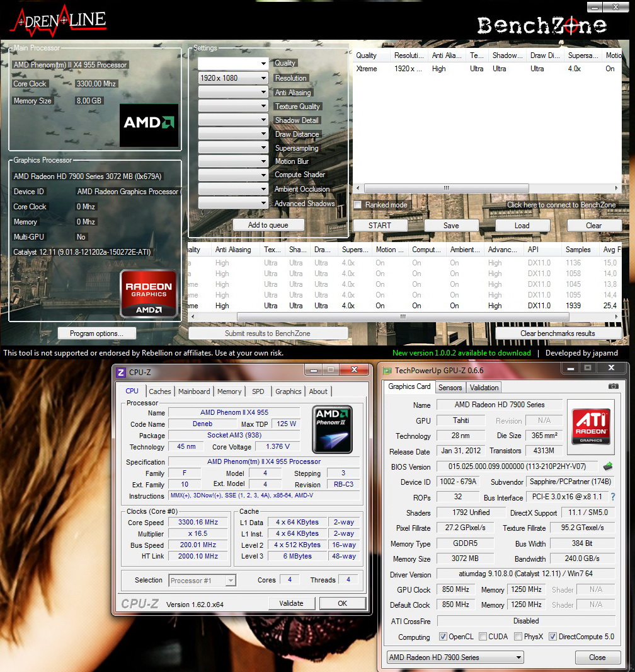Open the GPU selector dropdown in GPU-Z
The image size is (635, 672).
point(455,657)
